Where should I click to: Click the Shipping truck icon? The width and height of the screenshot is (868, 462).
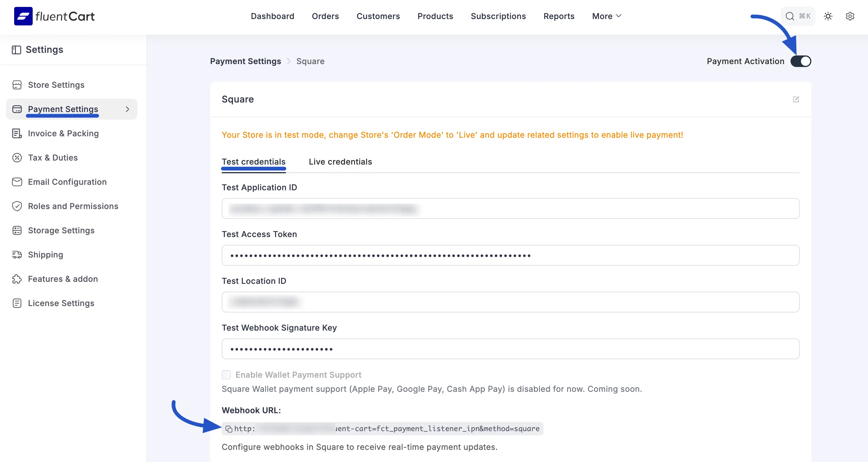pyautogui.click(x=17, y=255)
